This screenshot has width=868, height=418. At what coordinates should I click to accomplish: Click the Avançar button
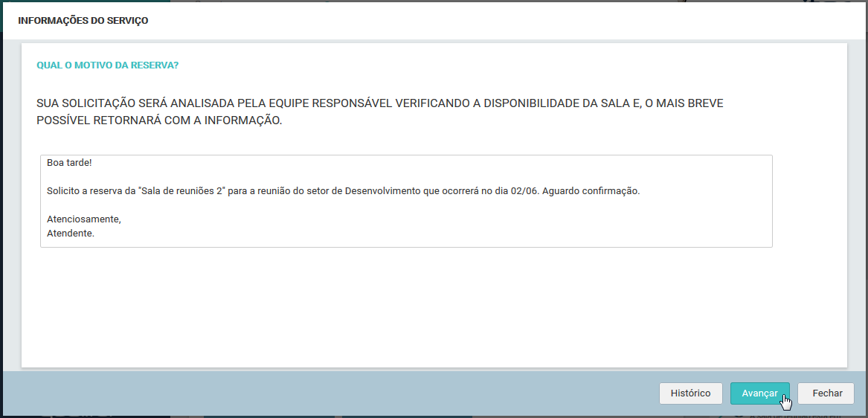tap(759, 393)
